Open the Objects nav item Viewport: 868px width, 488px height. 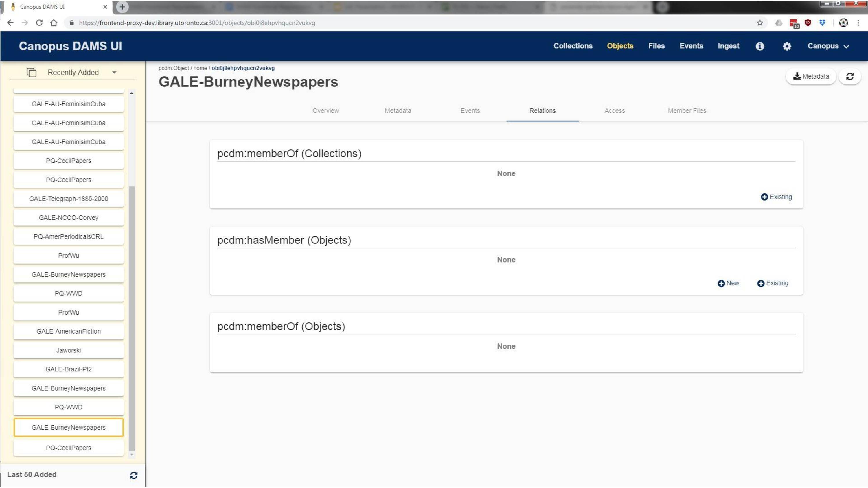tap(620, 46)
